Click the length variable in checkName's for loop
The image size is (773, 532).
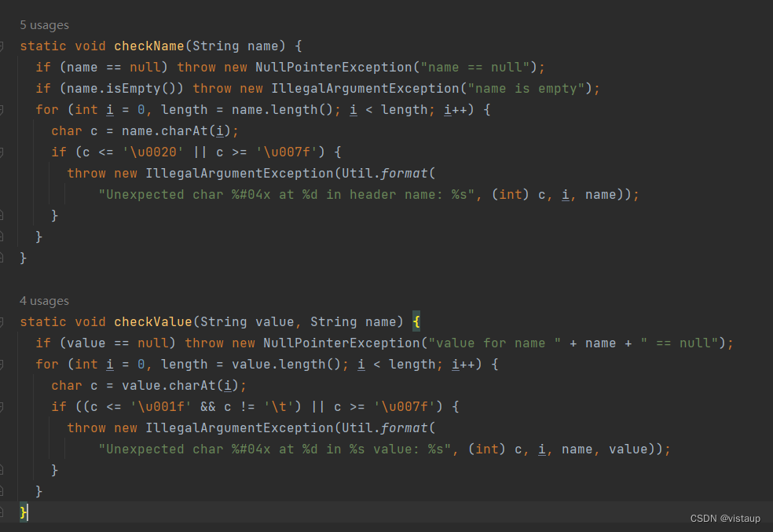click(184, 109)
